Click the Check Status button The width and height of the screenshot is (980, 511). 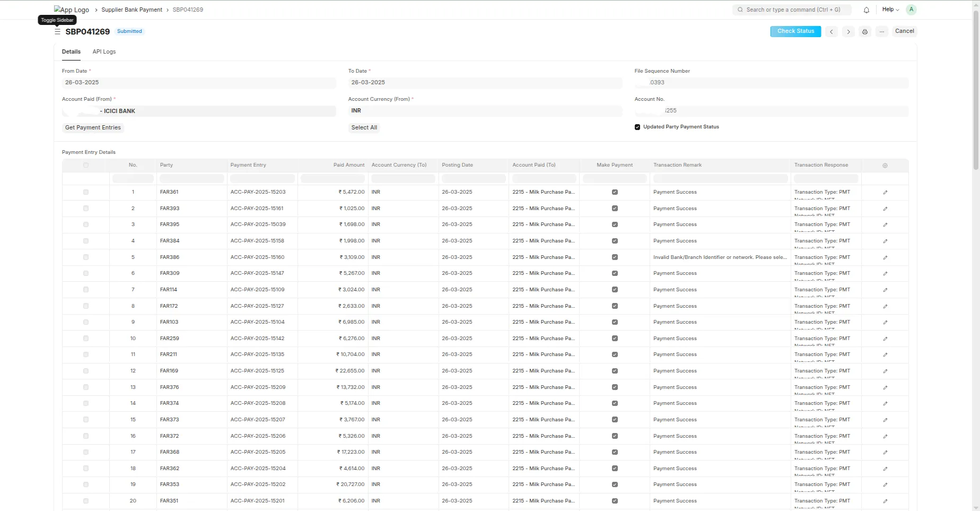(x=795, y=31)
